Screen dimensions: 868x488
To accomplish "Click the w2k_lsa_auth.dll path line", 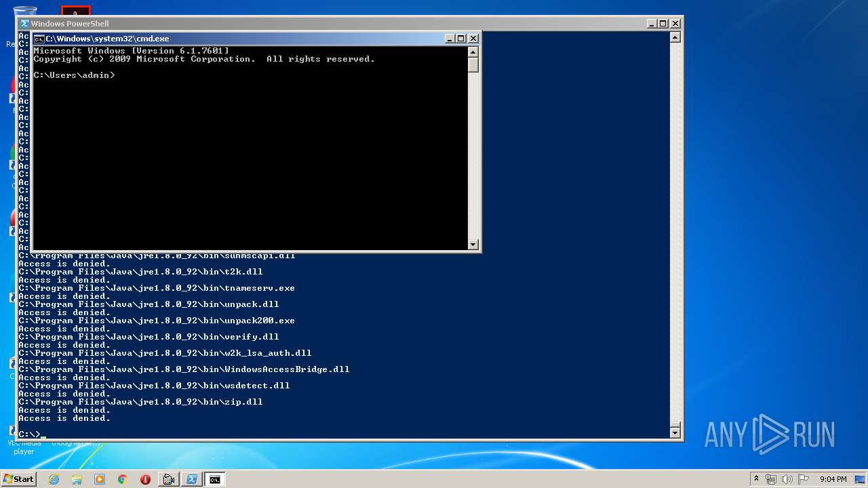I will click(x=165, y=353).
